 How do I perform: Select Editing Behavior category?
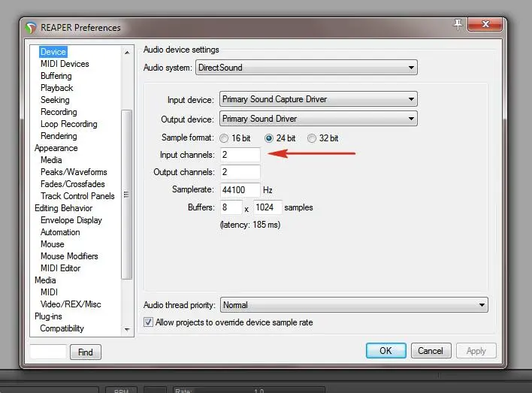point(63,208)
